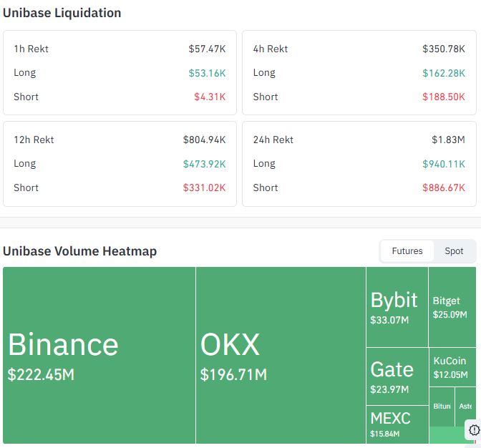Click the 12h Long value $473.92K
This screenshot has width=481, height=448.
[x=204, y=164]
